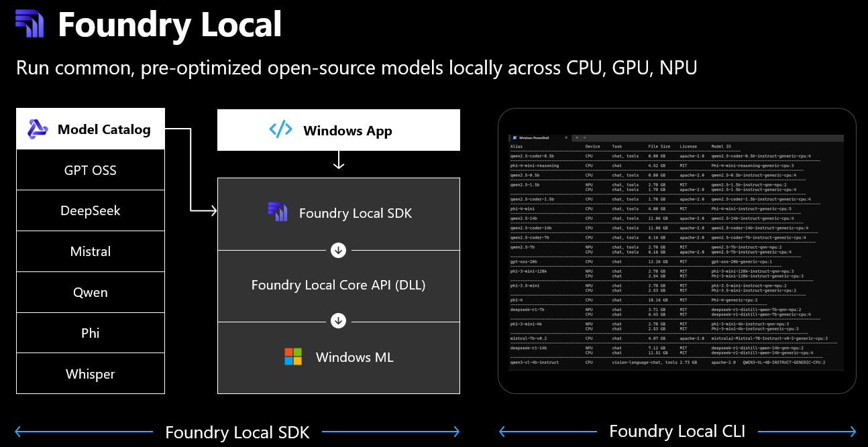The width and height of the screenshot is (868, 447).
Task: Click the License column header in the terminal
Action: pyautogui.click(x=688, y=146)
